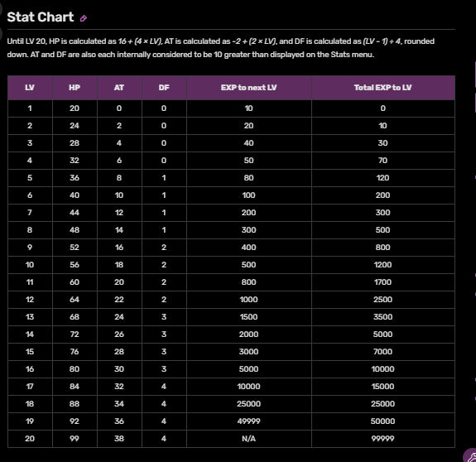
Task: Select HP value 99 in LV 20 row
Action: [x=75, y=438]
